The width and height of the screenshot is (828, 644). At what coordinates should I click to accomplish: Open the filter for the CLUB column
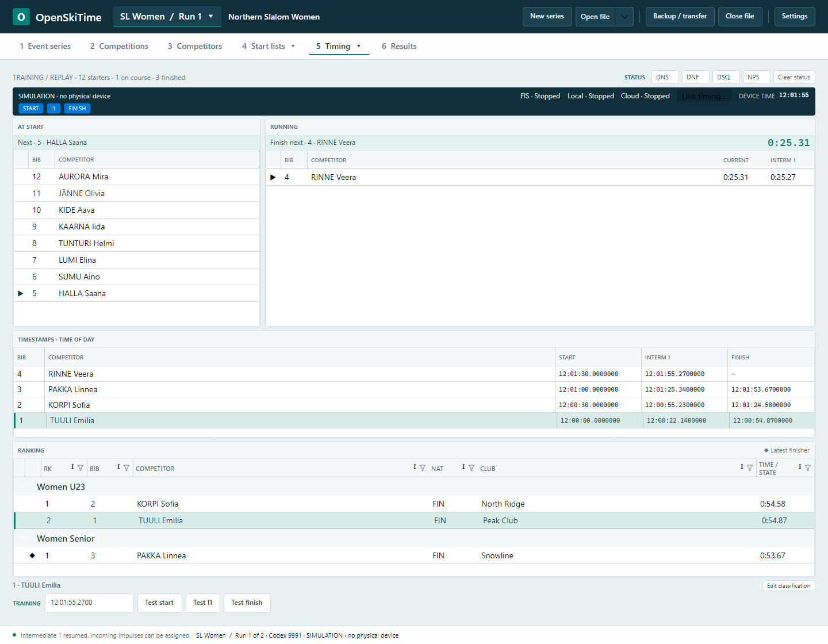(x=750, y=468)
